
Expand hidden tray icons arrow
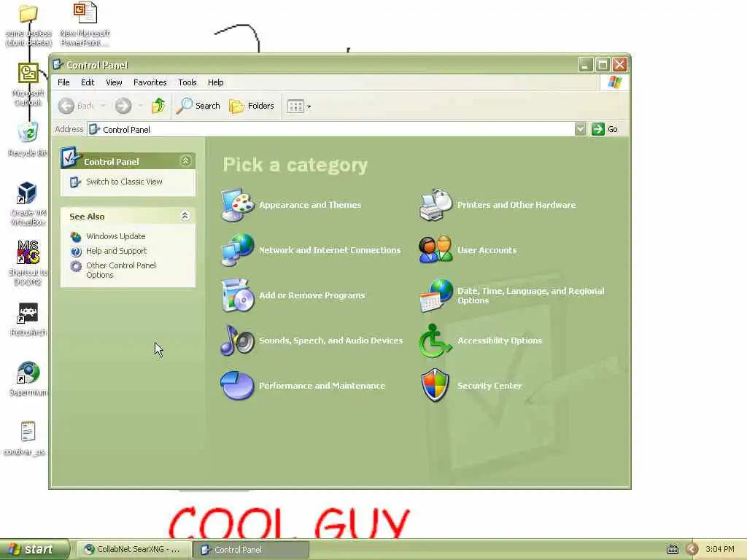pyautogui.click(x=692, y=550)
